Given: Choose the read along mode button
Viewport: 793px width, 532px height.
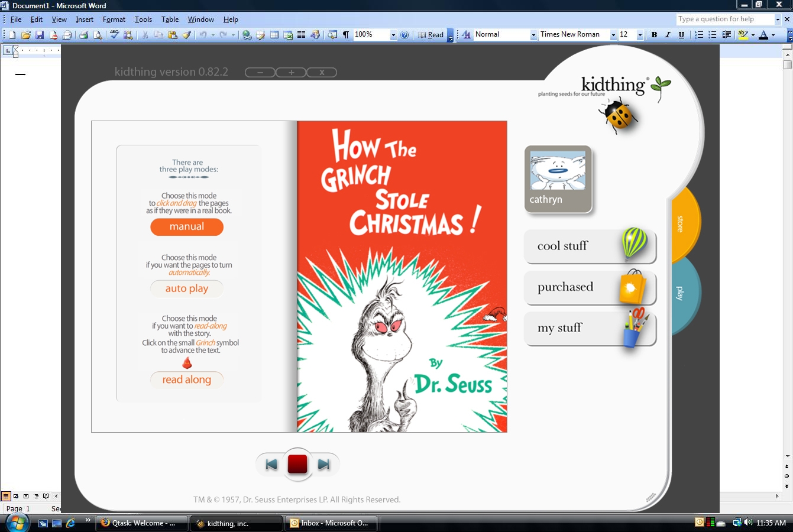Looking at the screenshot, I should click(x=187, y=379).
